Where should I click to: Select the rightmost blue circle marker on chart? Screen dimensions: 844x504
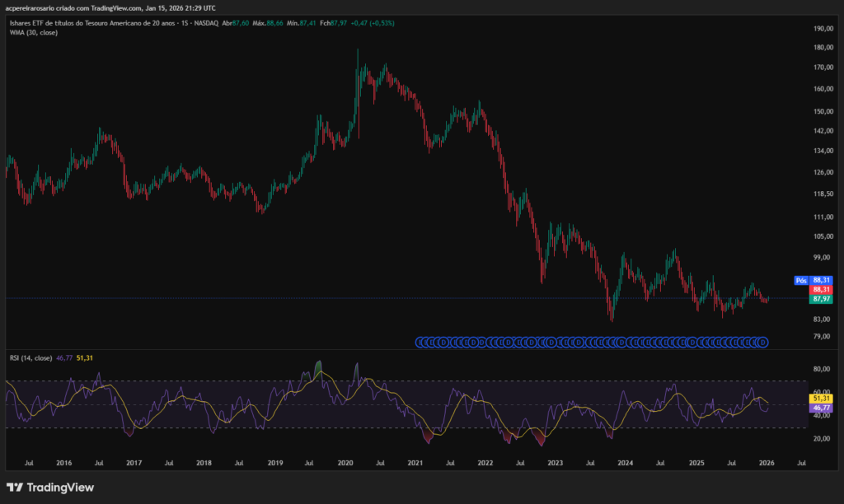(x=763, y=340)
